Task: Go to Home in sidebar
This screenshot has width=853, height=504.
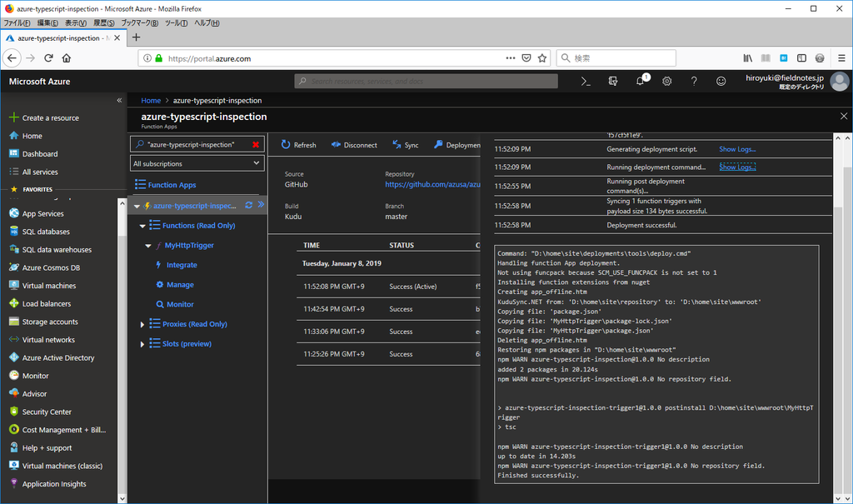Action: [26, 136]
